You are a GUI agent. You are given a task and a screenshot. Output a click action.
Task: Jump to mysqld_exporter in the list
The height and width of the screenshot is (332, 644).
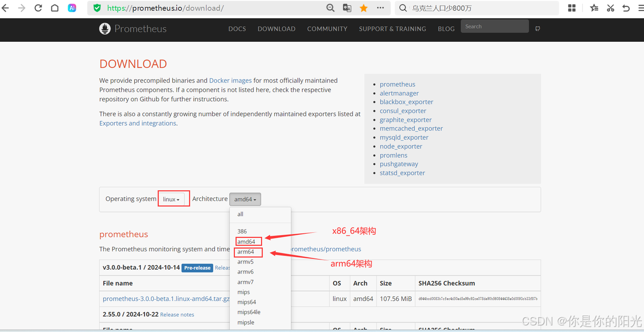404,138
